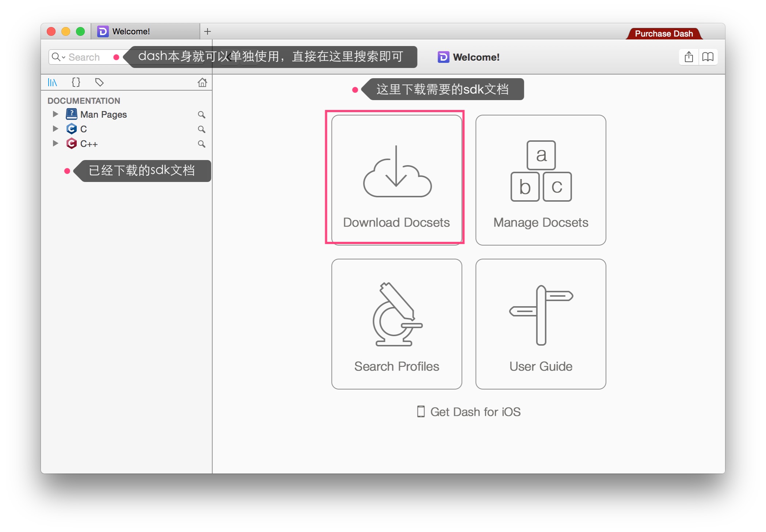Viewport: 766px width, 532px height.
Task: Click the Documentation list icon
Action: [53, 82]
